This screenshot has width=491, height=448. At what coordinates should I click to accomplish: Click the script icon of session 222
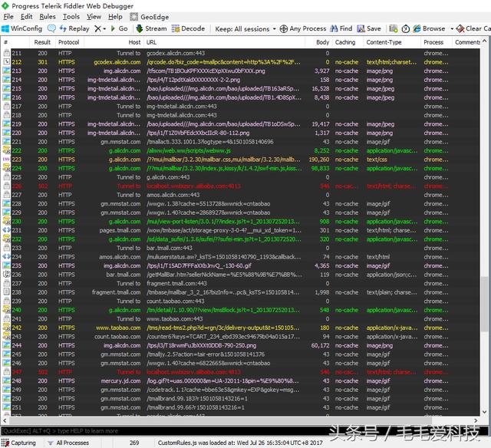6,150
